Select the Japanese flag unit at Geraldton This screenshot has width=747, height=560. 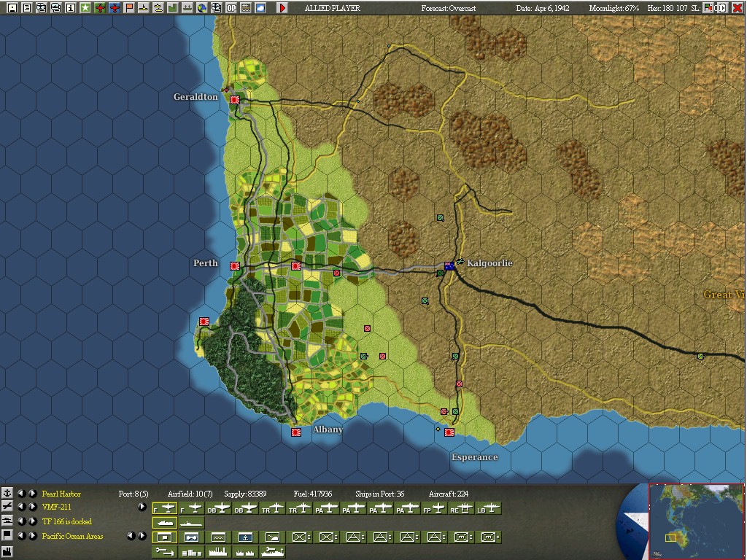point(234,99)
